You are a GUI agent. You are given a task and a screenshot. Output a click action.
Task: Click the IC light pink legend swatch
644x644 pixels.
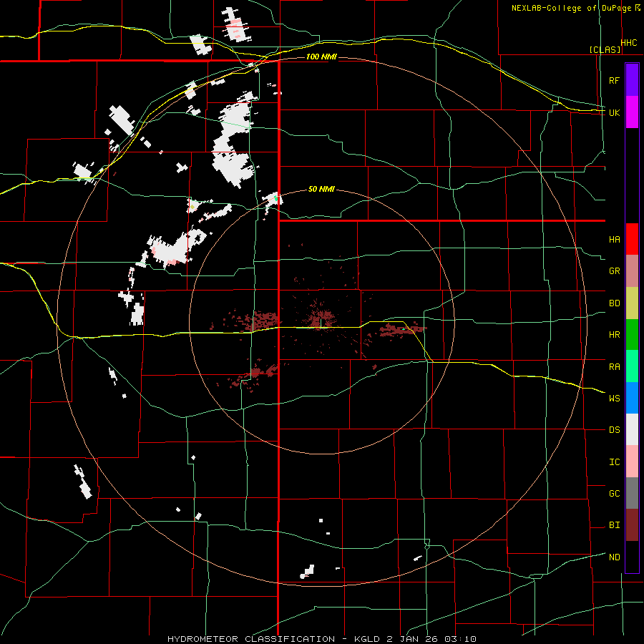tap(632, 462)
